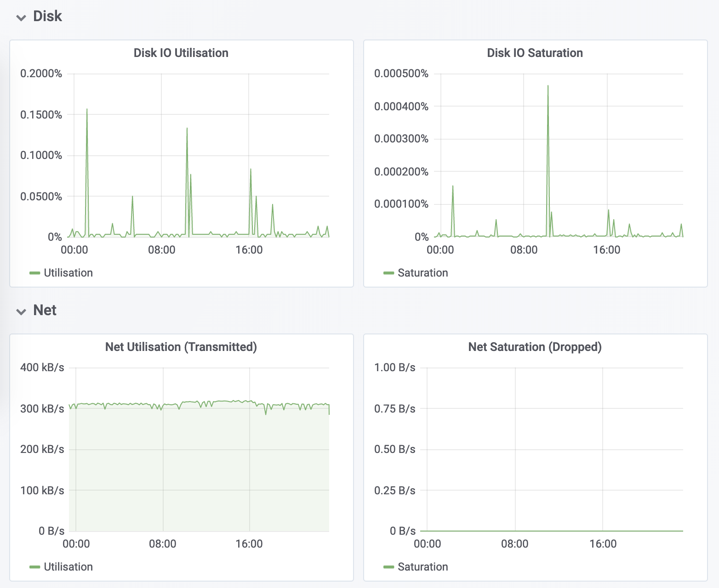Image resolution: width=719 pixels, height=588 pixels.
Task: Toggle Utilisation series label in Net Utilisation legend
Action: point(68,567)
